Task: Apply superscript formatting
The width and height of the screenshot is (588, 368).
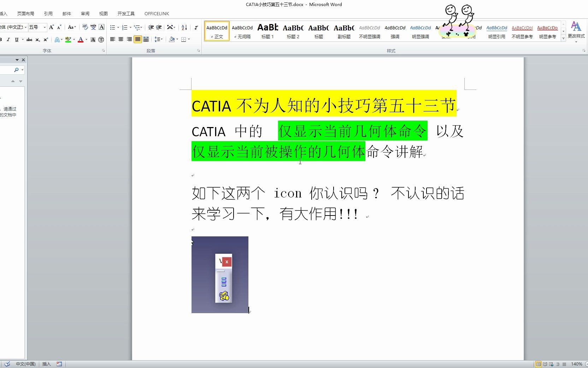Action: (46, 40)
